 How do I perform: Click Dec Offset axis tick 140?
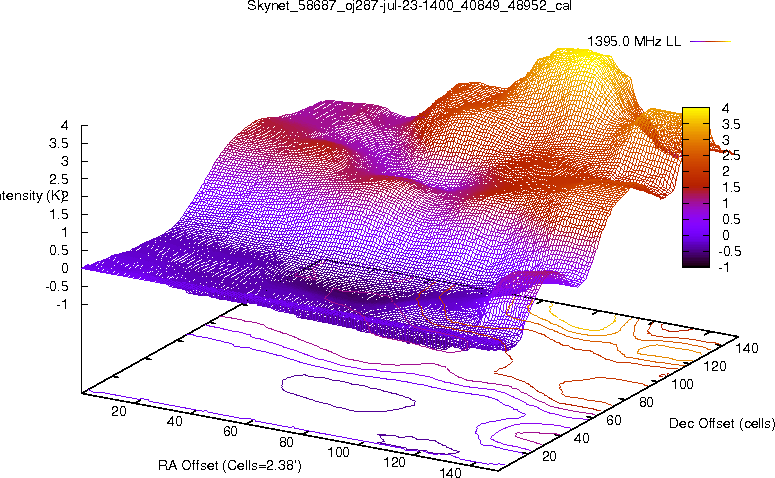click(x=747, y=348)
